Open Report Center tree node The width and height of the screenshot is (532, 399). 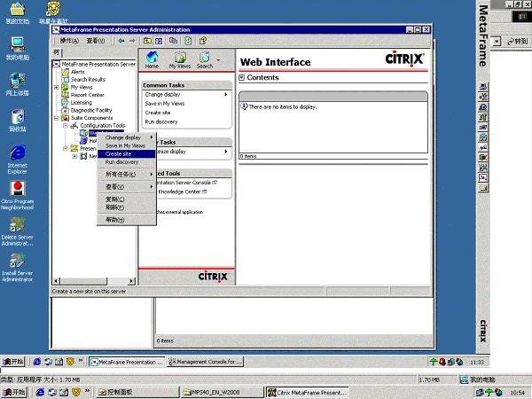pyautogui.click(x=87, y=95)
